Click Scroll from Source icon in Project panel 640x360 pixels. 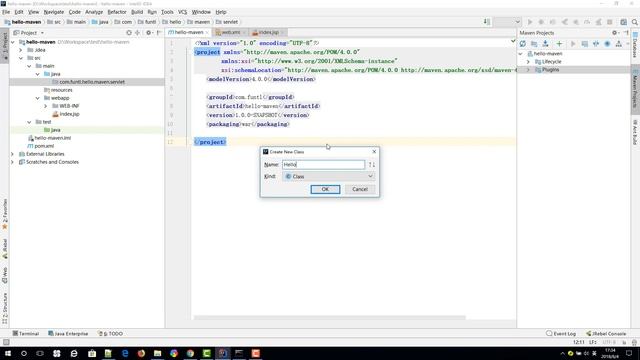click(129, 33)
